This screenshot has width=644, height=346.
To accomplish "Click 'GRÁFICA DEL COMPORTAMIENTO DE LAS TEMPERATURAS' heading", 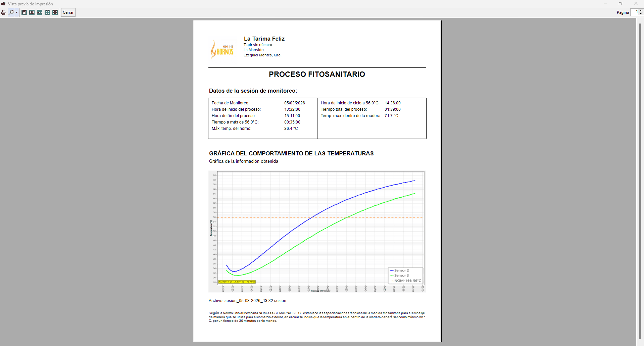I will point(291,153).
